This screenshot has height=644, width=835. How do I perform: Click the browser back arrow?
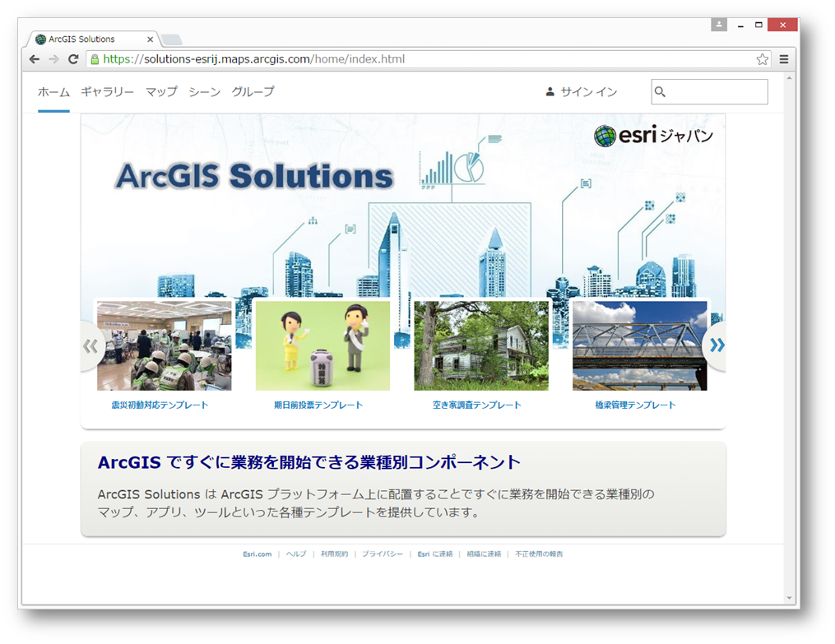point(34,59)
